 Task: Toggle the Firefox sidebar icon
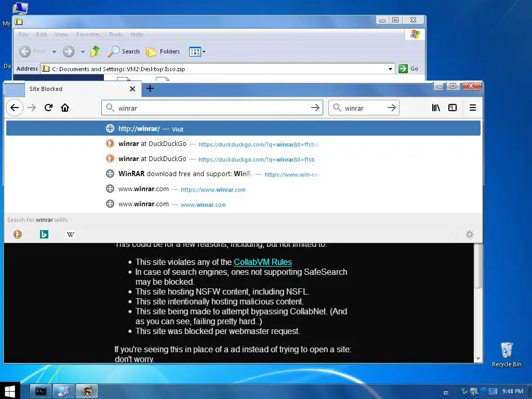pyautogui.click(x=453, y=108)
